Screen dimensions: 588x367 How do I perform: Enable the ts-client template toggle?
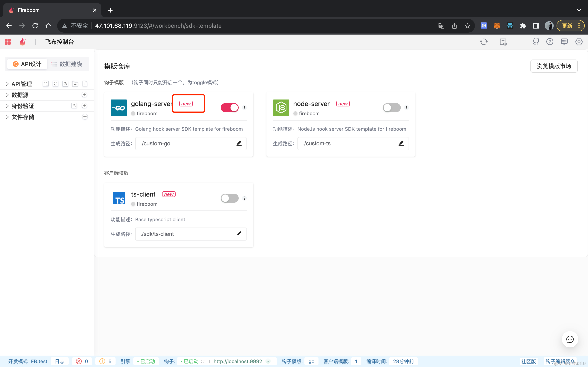[x=229, y=198]
